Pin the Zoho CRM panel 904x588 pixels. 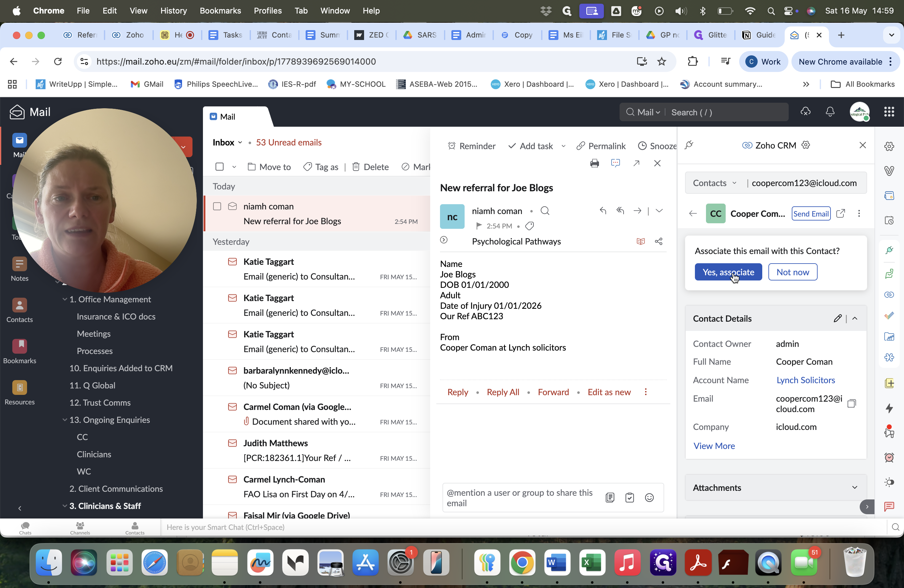pyautogui.click(x=689, y=145)
